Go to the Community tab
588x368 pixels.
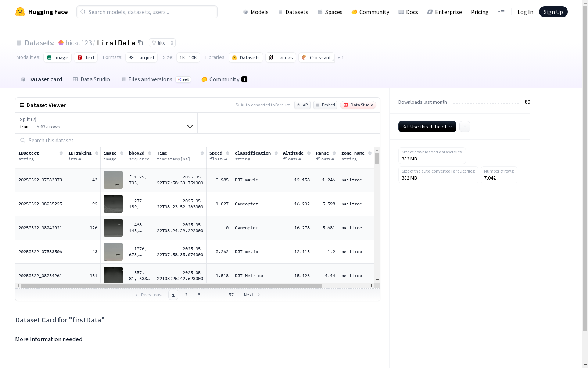tap(224, 79)
